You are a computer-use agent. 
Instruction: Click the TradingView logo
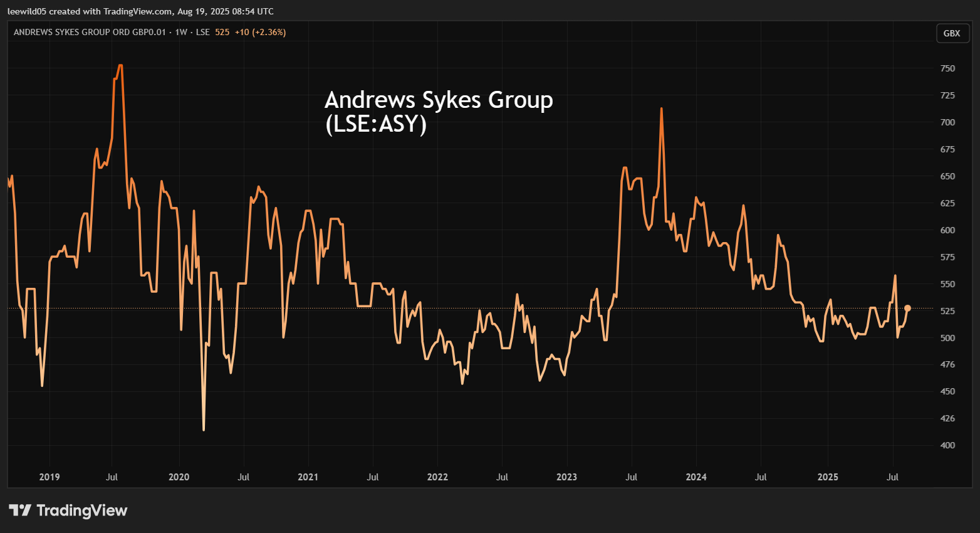(x=68, y=510)
